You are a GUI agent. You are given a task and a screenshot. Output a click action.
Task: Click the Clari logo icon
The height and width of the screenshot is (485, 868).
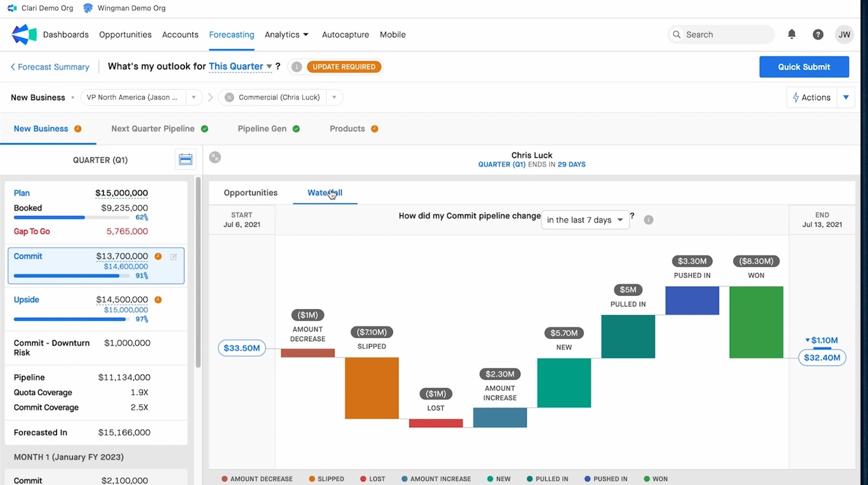pyautogui.click(x=24, y=34)
